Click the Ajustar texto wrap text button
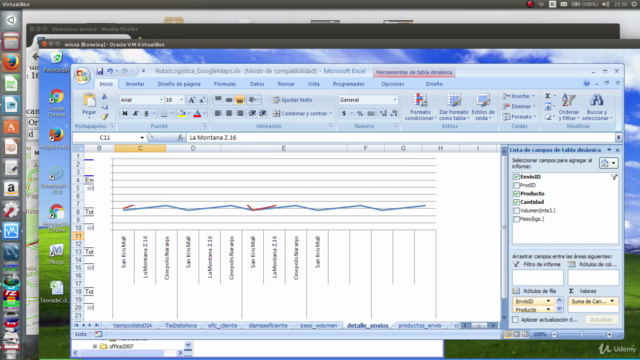This screenshot has height=360, width=640. [293, 100]
